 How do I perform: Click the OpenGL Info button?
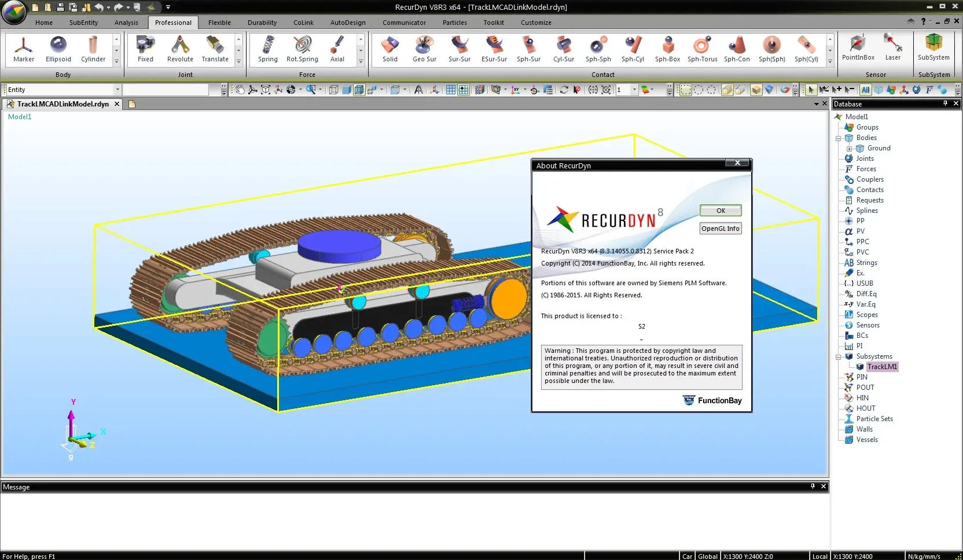pyautogui.click(x=721, y=229)
